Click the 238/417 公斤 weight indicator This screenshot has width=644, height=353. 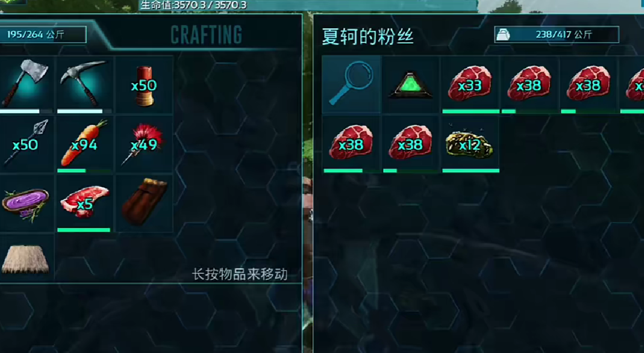(x=556, y=35)
